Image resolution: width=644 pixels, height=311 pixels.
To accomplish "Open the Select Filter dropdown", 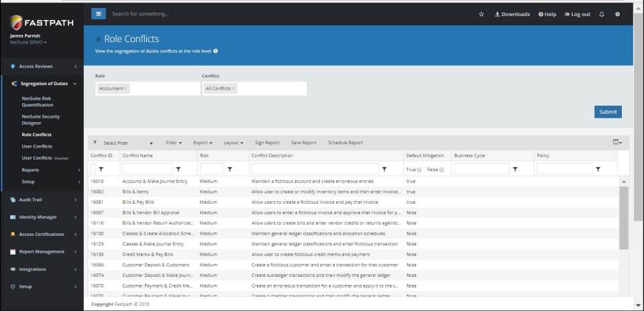I will tap(127, 143).
